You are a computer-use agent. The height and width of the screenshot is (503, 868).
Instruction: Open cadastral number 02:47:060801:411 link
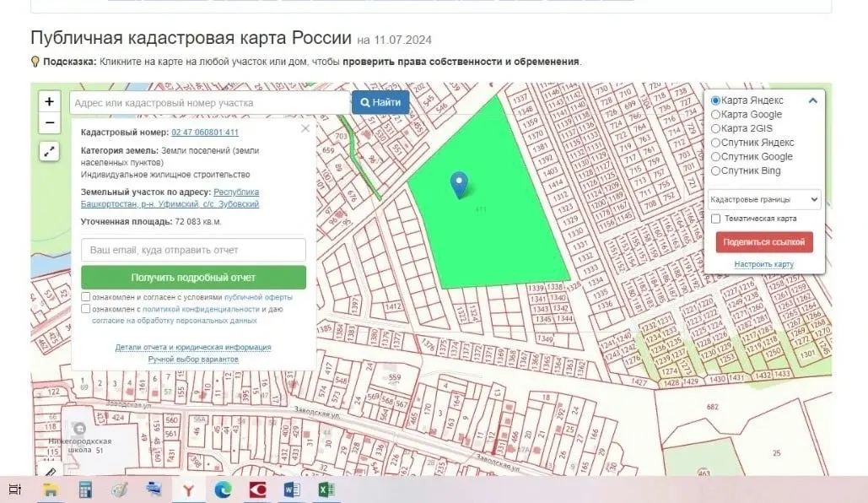[x=205, y=133]
